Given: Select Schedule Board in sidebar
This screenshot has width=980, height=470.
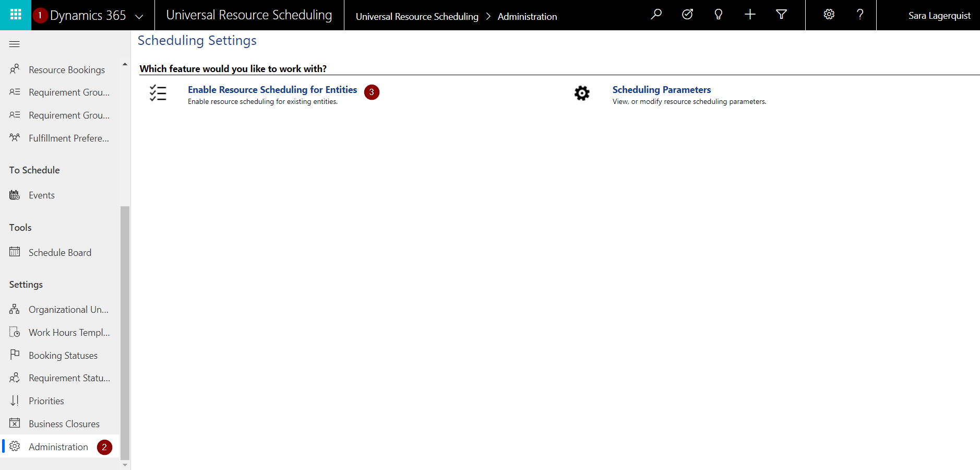Looking at the screenshot, I should point(59,253).
